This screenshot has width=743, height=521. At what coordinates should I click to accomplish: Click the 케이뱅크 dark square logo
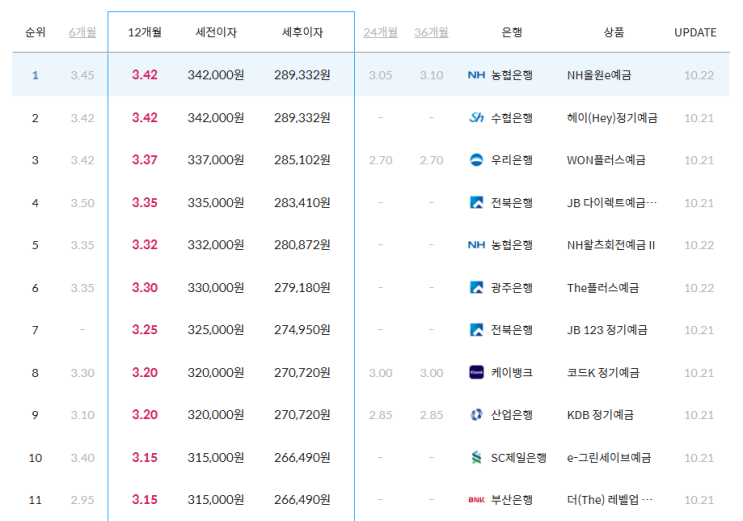click(x=476, y=373)
